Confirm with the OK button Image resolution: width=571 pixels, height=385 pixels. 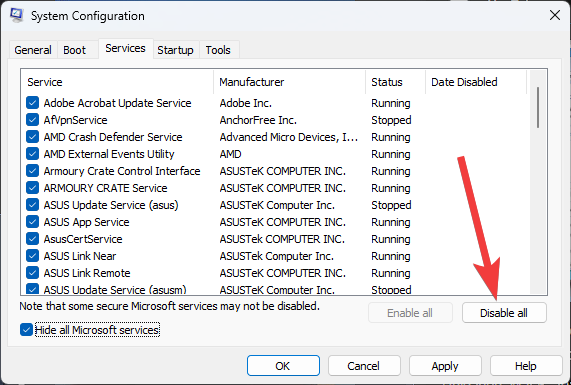pos(283,366)
